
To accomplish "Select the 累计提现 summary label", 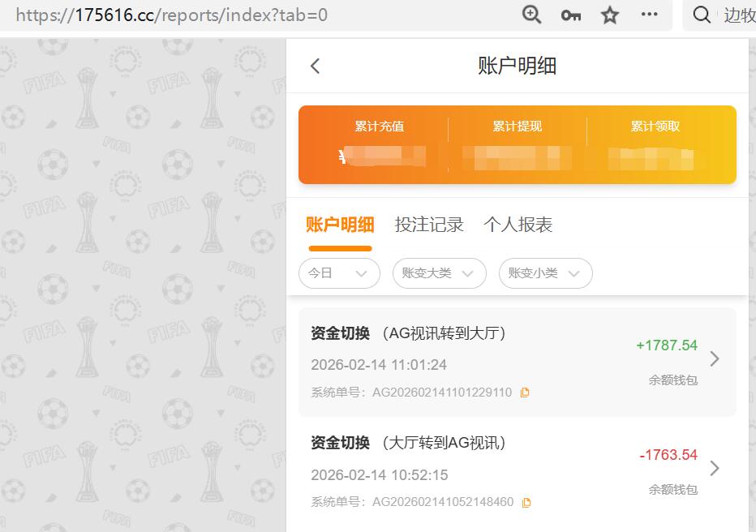I will (x=518, y=126).
